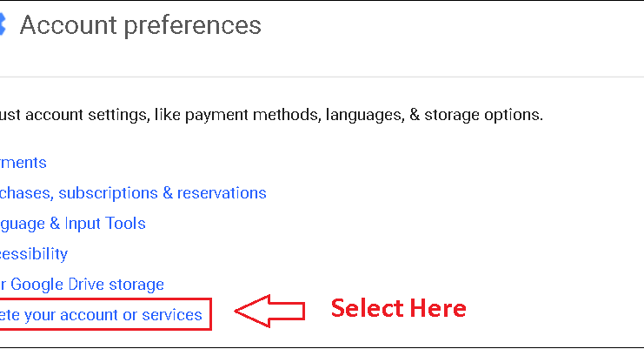644x349 pixels.
Task: Click the blue gear icon beside Account preferences
Action: (x=2, y=24)
